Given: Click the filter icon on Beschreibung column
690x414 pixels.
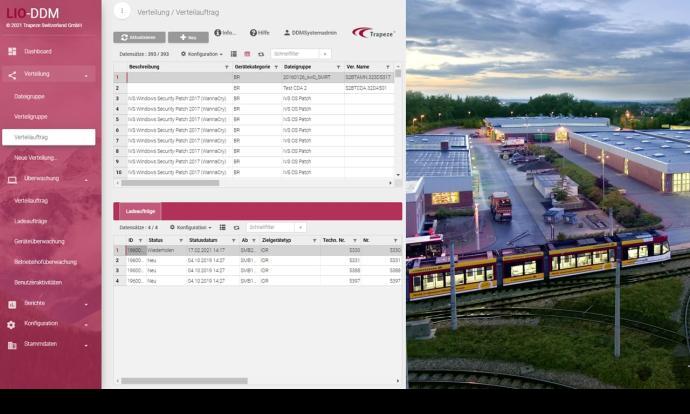Looking at the screenshot, I should pyautogui.click(x=226, y=66).
